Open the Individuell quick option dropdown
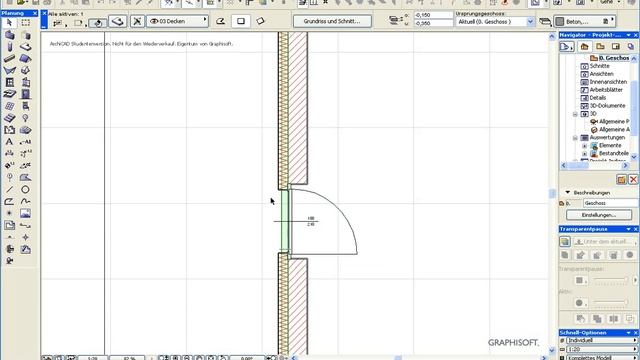This screenshot has height=360, width=640. click(x=601, y=340)
